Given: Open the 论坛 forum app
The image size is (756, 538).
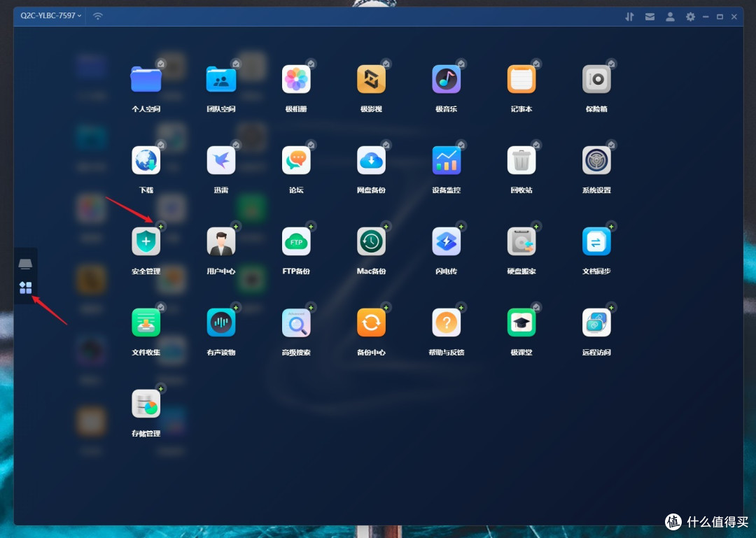Looking at the screenshot, I should click(296, 160).
